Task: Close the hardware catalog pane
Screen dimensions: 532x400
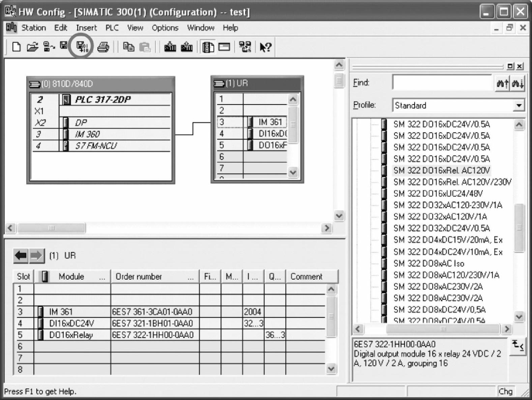Action: pyautogui.click(x=520, y=66)
